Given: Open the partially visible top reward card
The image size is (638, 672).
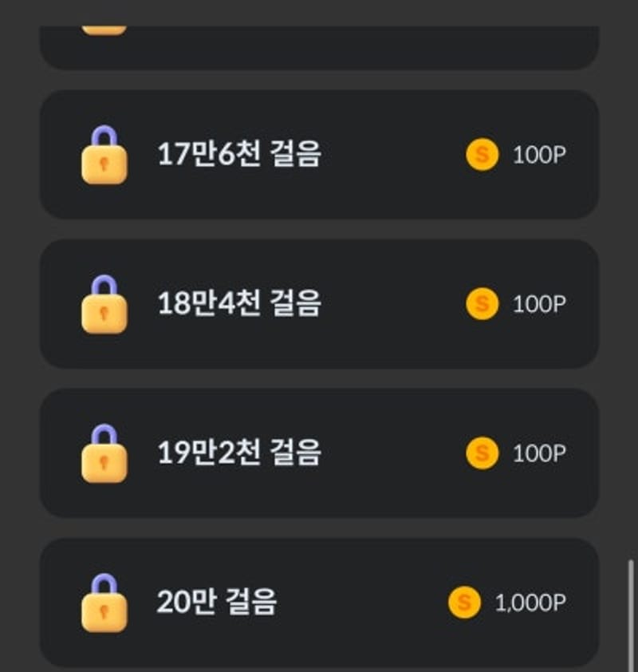Looking at the screenshot, I should (x=320, y=48).
